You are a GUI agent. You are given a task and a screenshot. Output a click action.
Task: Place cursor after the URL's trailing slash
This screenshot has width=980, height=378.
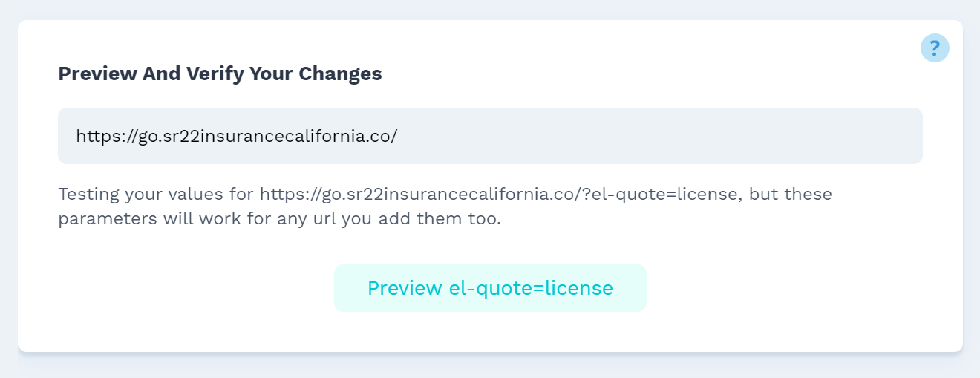(399, 136)
